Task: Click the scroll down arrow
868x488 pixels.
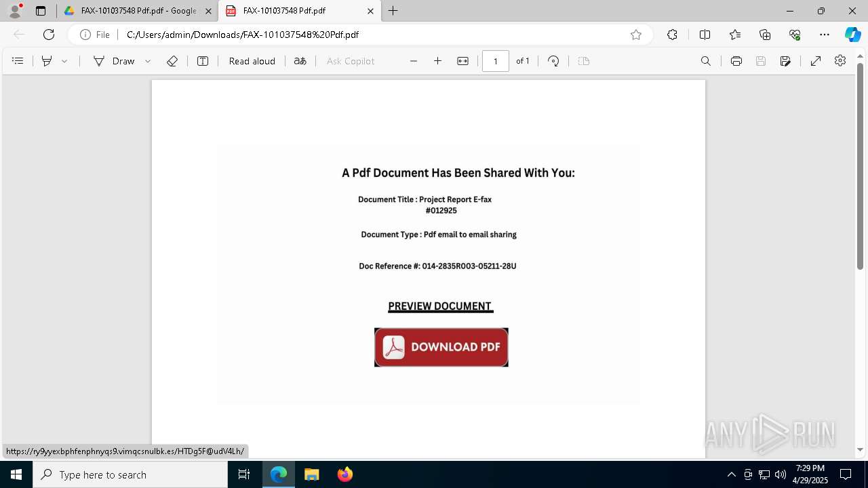Action: pyautogui.click(x=860, y=450)
